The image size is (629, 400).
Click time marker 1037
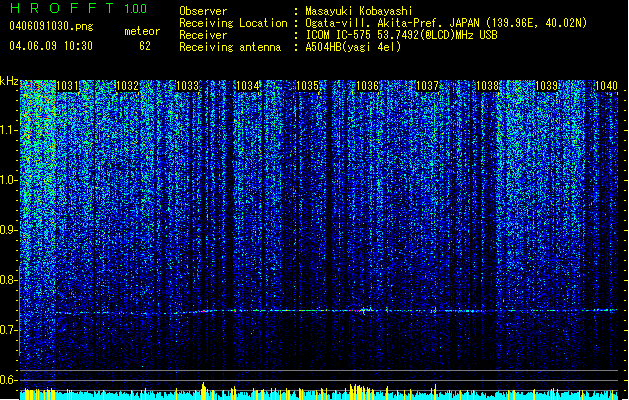pos(427,86)
